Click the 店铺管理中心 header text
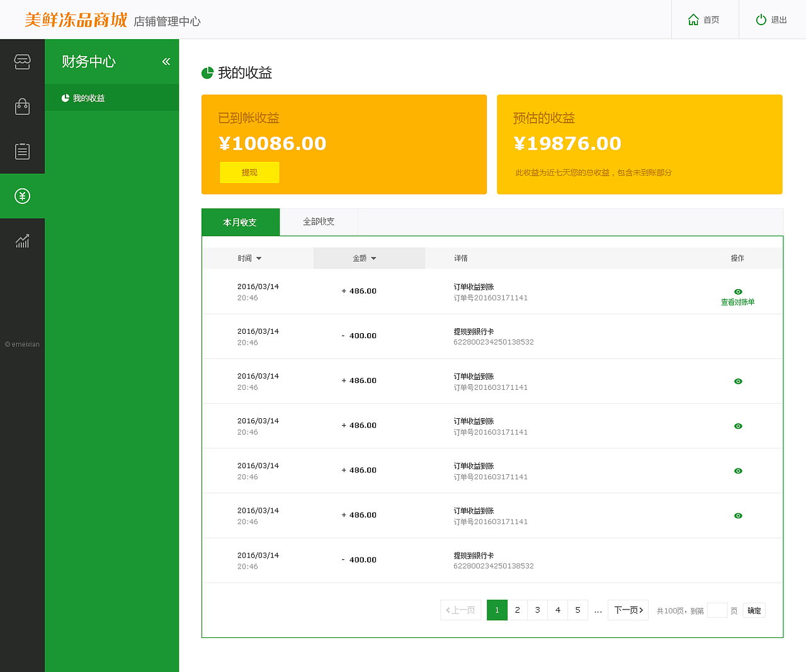The height and width of the screenshot is (672, 806). pyautogui.click(x=167, y=21)
